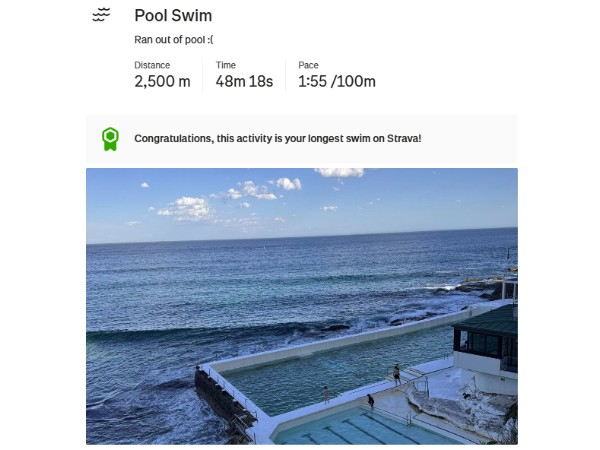Viewport: 600px width, 450px height.
Task: Click the green achievement badge icon
Action: coord(110,138)
